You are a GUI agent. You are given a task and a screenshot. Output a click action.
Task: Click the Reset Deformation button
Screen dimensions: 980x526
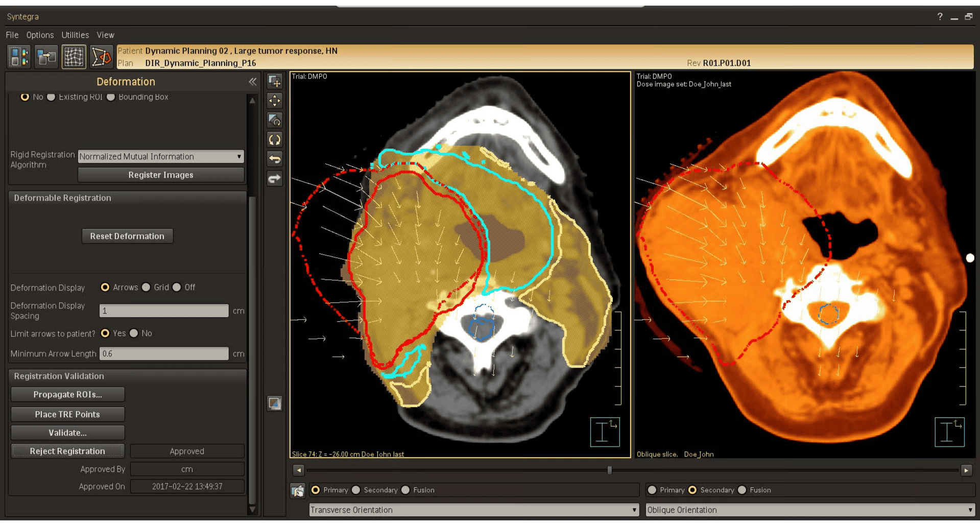[x=127, y=236]
